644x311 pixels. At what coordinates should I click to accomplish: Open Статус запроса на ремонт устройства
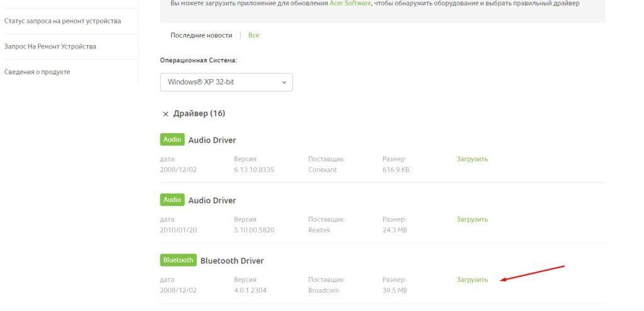[62, 21]
